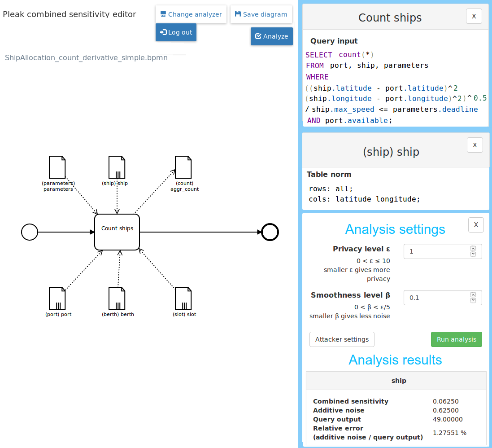Image resolution: width=492 pixels, height=448 pixels.
Task: Click the berth data store icon
Action: [x=117, y=299]
